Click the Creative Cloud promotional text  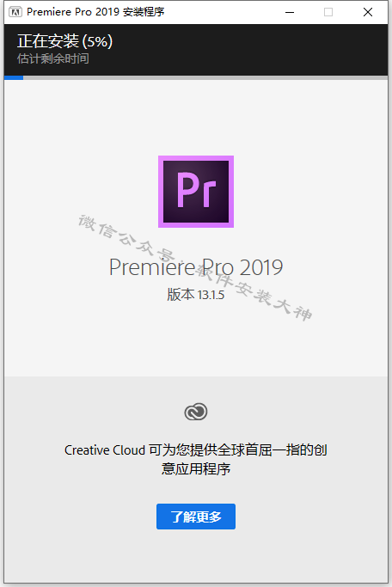196,459
